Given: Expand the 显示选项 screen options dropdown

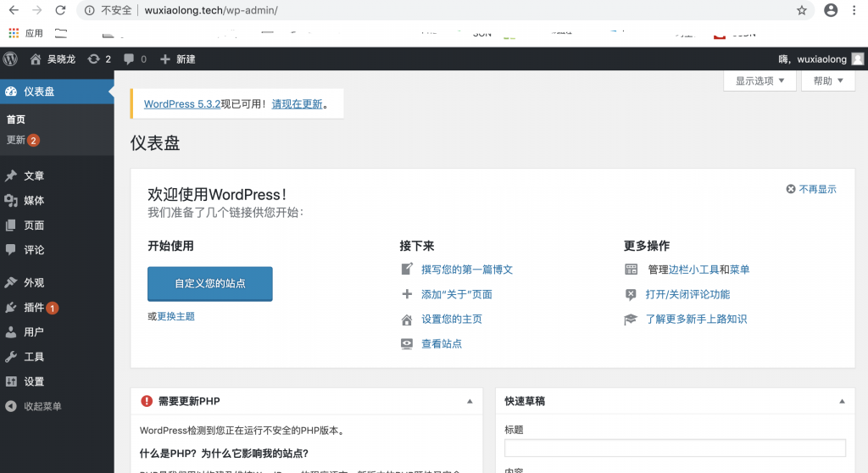Looking at the screenshot, I should [x=759, y=81].
